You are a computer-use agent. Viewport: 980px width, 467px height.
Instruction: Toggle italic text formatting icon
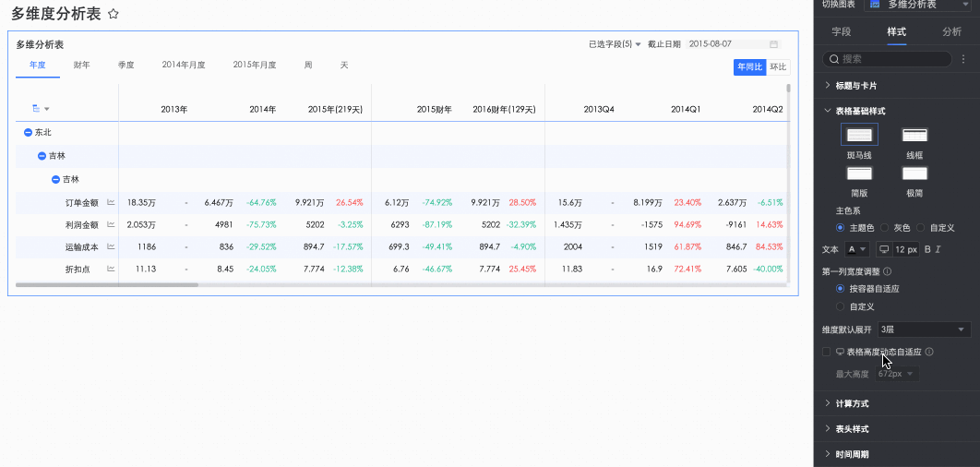pyautogui.click(x=938, y=249)
